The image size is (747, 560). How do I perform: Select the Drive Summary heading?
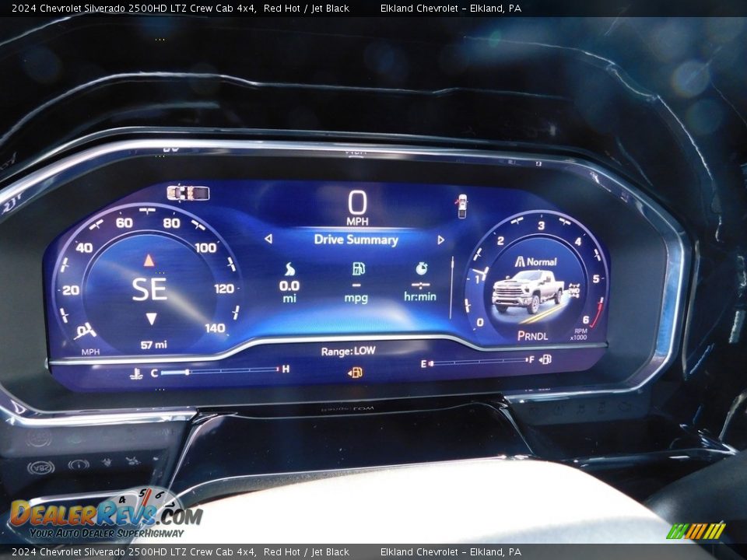pos(356,240)
